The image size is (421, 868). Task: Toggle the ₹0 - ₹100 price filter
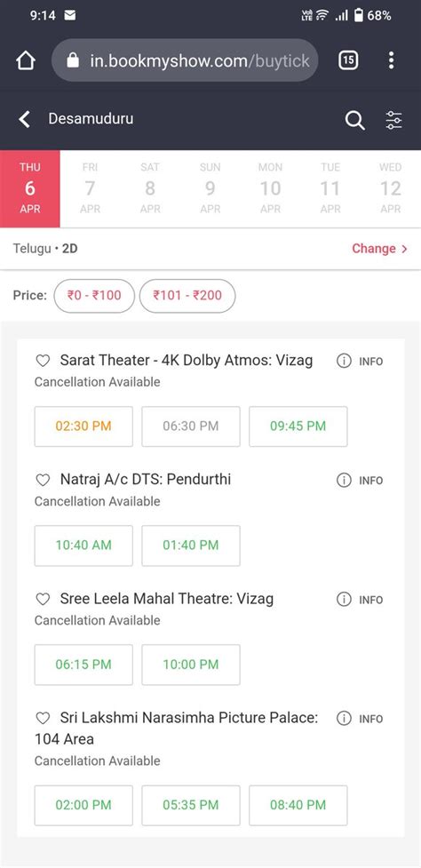(x=94, y=296)
